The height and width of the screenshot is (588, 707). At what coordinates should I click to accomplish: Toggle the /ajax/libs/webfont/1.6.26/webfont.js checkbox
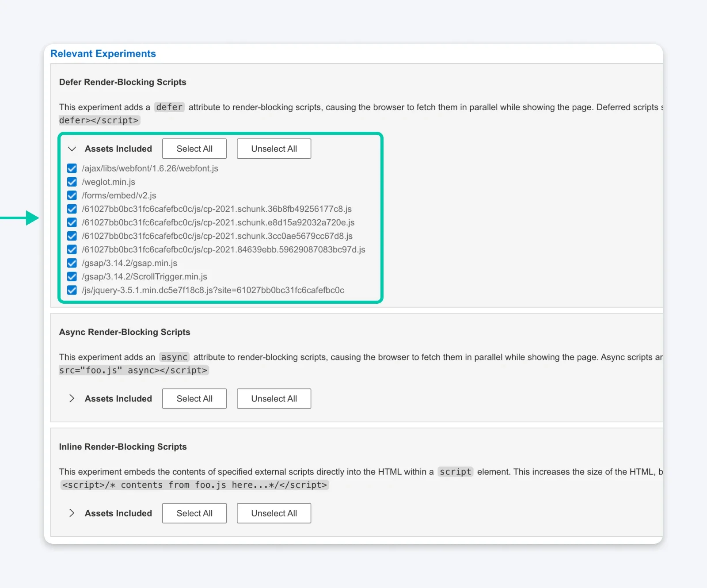(72, 168)
